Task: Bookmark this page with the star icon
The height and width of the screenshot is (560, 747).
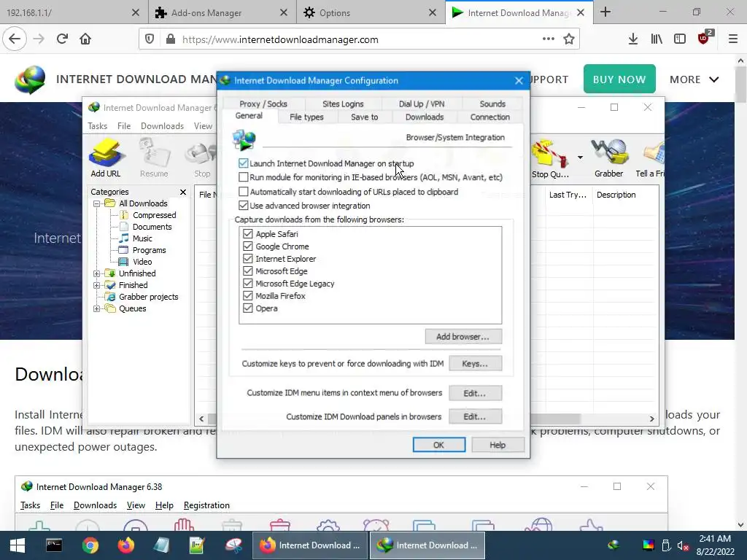Action: (x=569, y=39)
